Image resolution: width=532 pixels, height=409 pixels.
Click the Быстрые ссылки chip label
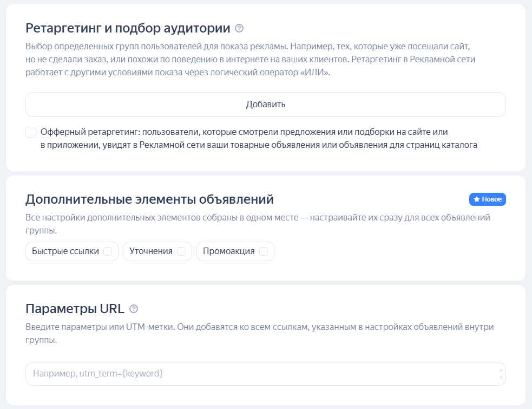65,251
